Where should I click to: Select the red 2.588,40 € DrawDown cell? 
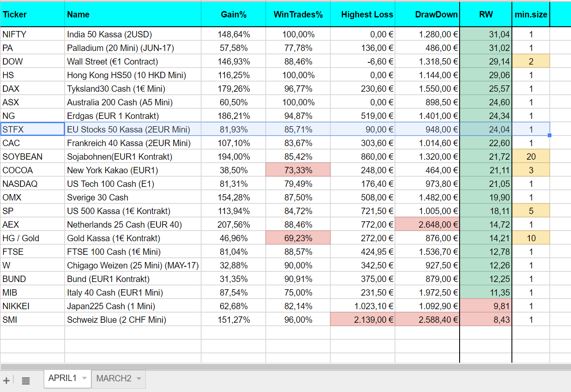click(x=427, y=320)
